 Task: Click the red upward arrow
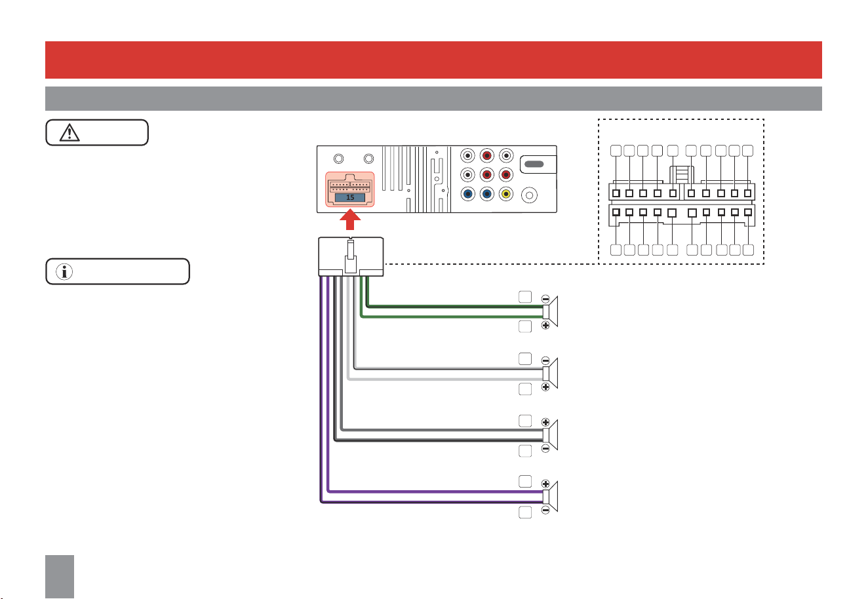coord(352,220)
